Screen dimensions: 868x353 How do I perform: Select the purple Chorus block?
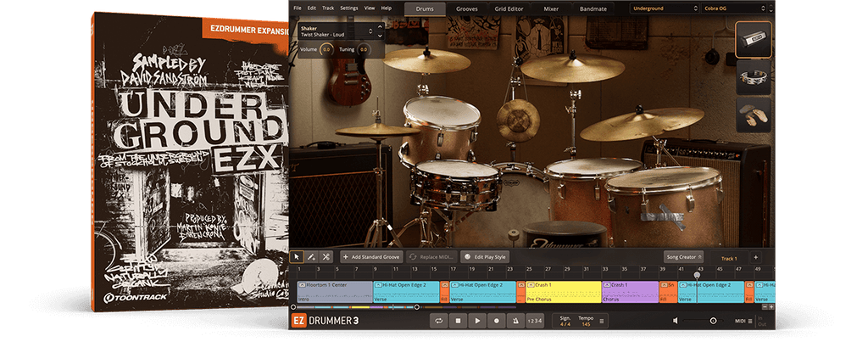coord(630,292)
